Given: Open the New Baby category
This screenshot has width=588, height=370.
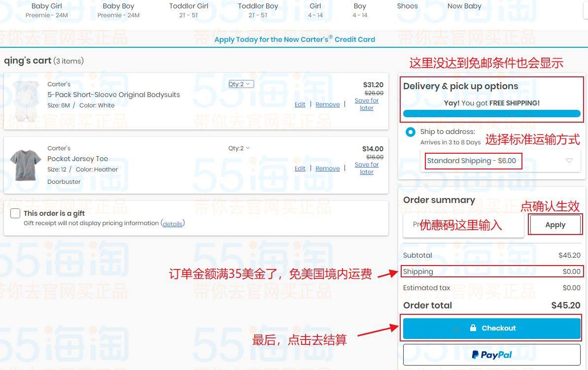Looking at the screenshot, I should [464, 6].
